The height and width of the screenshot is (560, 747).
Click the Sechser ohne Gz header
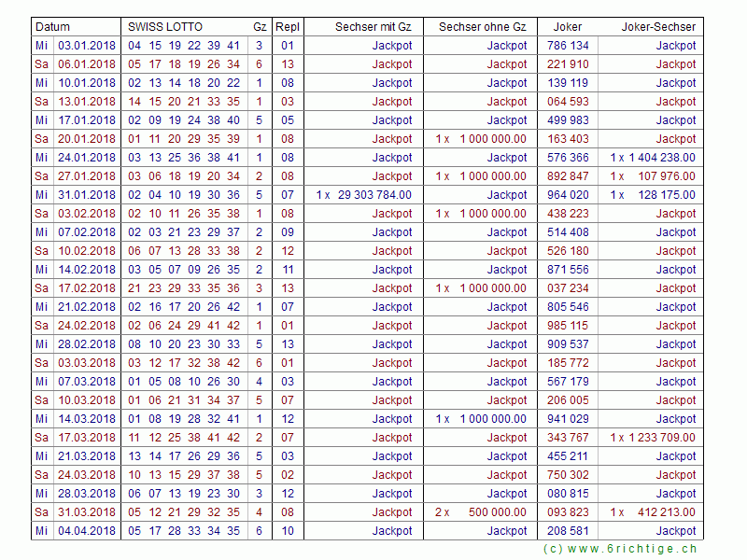coord(482,27)
